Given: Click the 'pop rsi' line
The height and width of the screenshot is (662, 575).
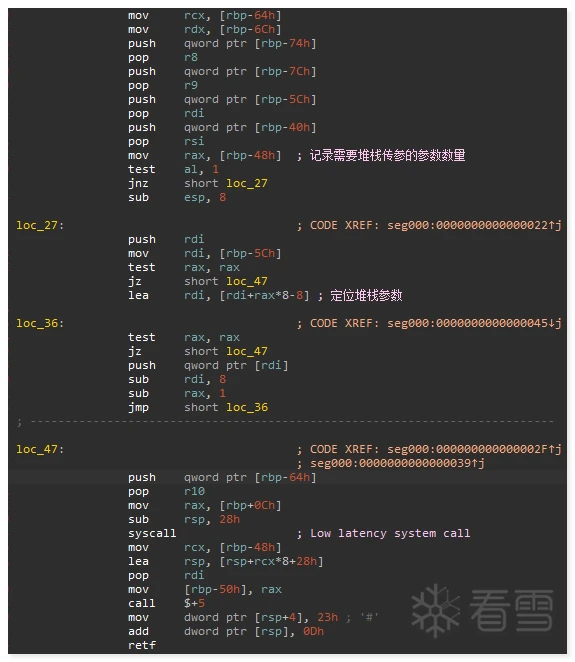Looking at the screenshot, I should click(166, 141).
